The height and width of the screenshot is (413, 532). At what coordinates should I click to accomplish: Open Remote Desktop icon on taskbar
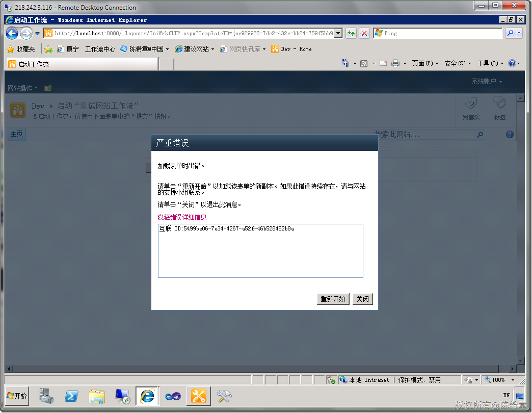(122, 396)
